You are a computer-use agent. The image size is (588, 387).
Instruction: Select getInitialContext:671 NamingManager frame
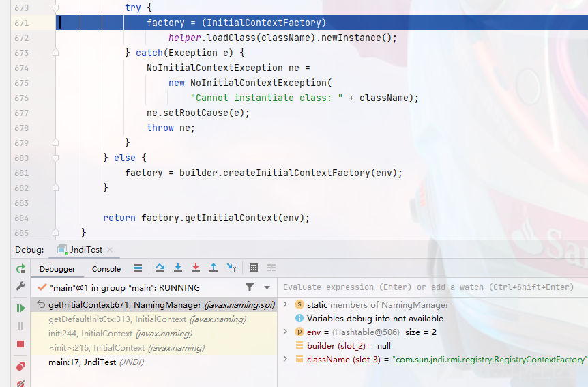pos(154,305)
